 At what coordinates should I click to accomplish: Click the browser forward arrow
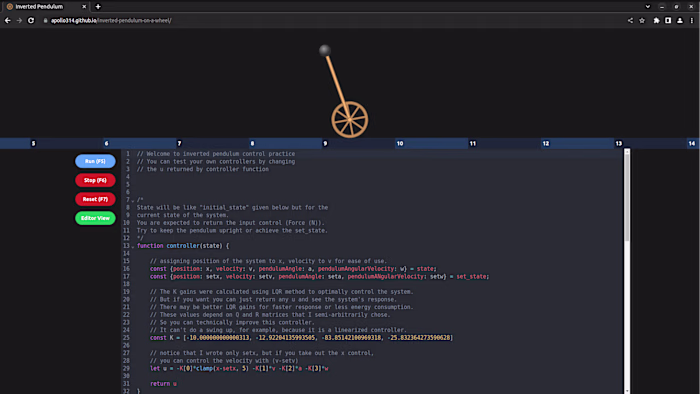pos(19,21)
